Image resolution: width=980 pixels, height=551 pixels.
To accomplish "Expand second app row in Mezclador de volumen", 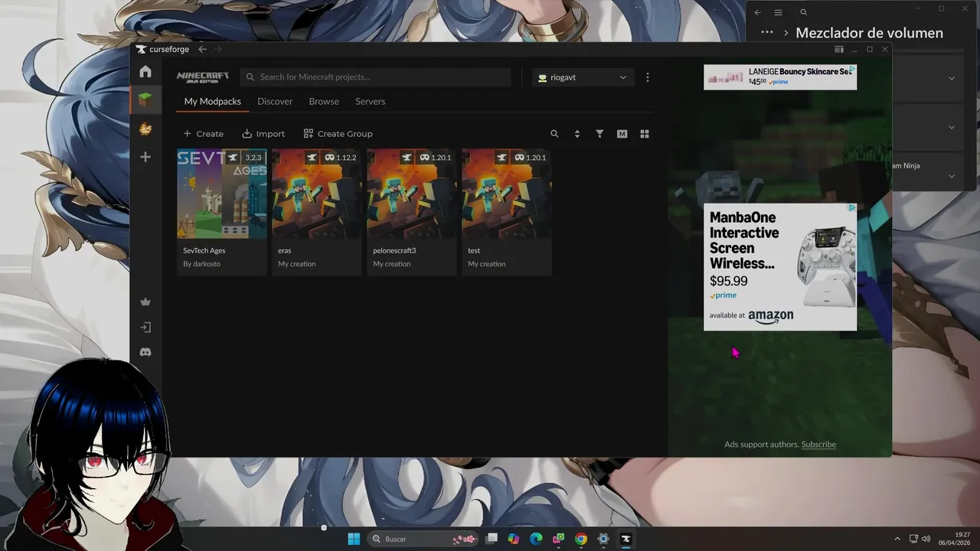I will coord(952,127).
